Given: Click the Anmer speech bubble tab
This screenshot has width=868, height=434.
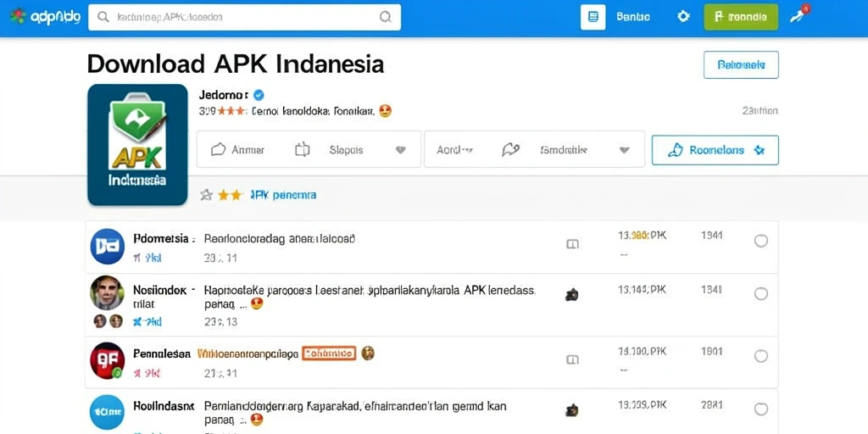Looking at the screenshot, I should click(x=238, y=149).
